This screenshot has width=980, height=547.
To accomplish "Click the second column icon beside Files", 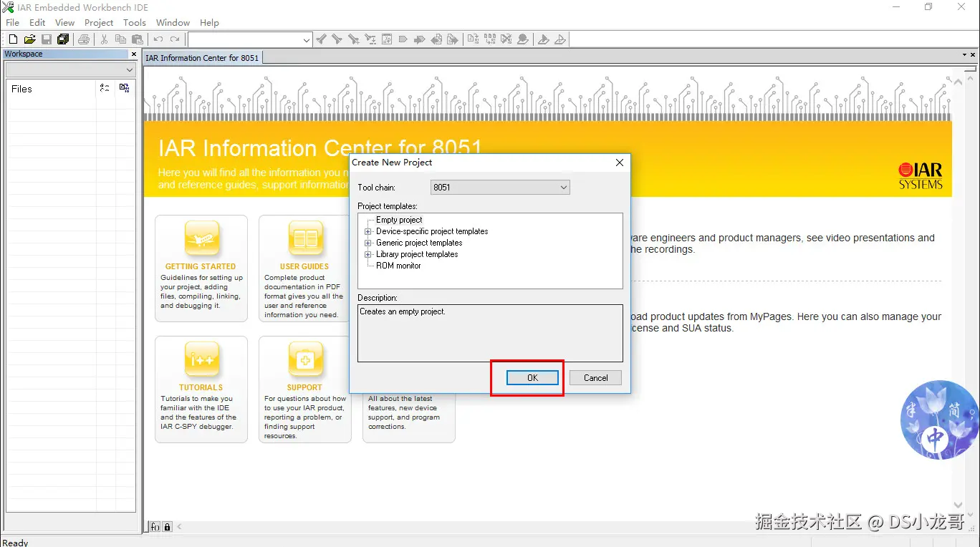I will (125, 88).
